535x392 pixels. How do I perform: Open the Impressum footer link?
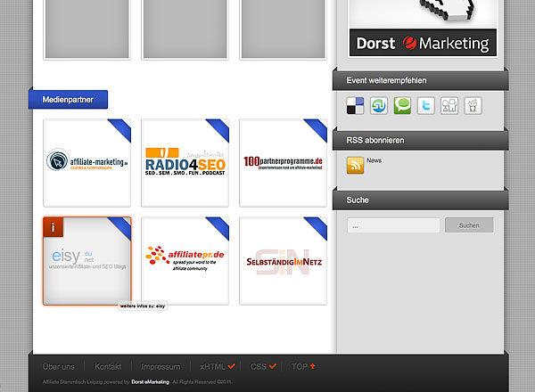point(160,367)
